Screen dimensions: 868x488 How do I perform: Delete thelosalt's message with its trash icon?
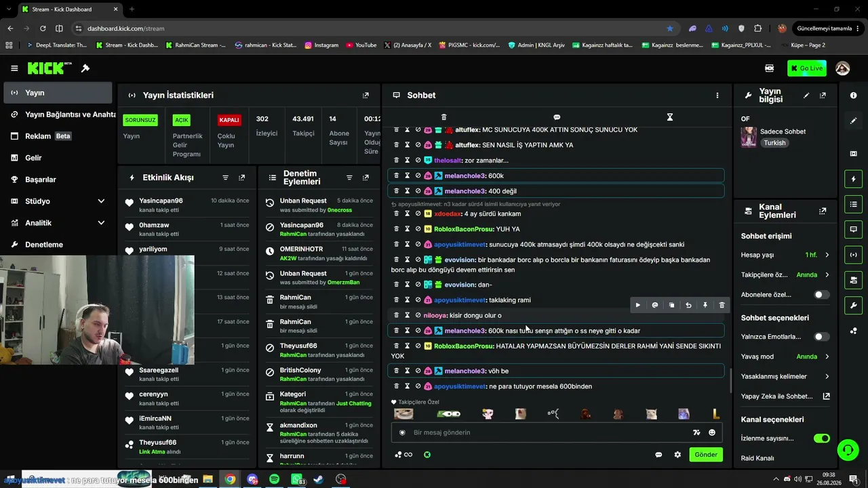pyautogui.click(x=396, y=161)
